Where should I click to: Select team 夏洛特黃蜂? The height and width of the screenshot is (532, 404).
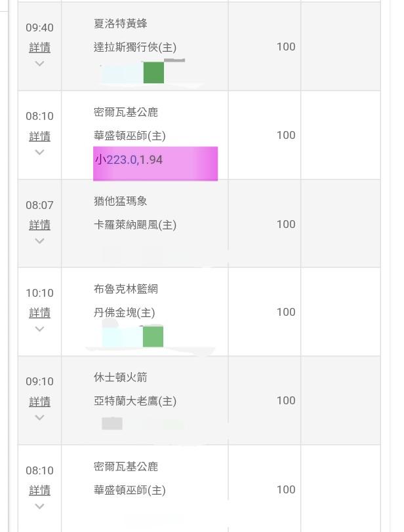[121, 24]
